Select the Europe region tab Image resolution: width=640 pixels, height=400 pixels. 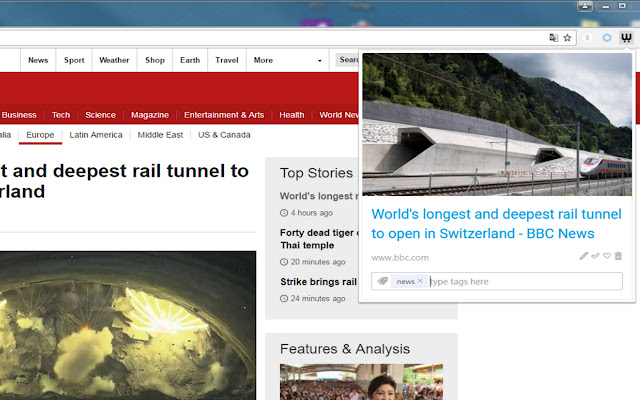click(x=40, y=135)
